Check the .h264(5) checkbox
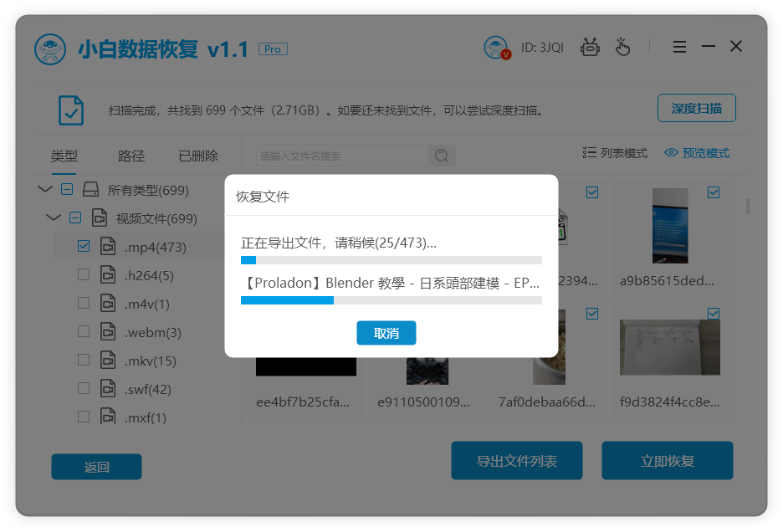783x532 pixels. (84, 274)
